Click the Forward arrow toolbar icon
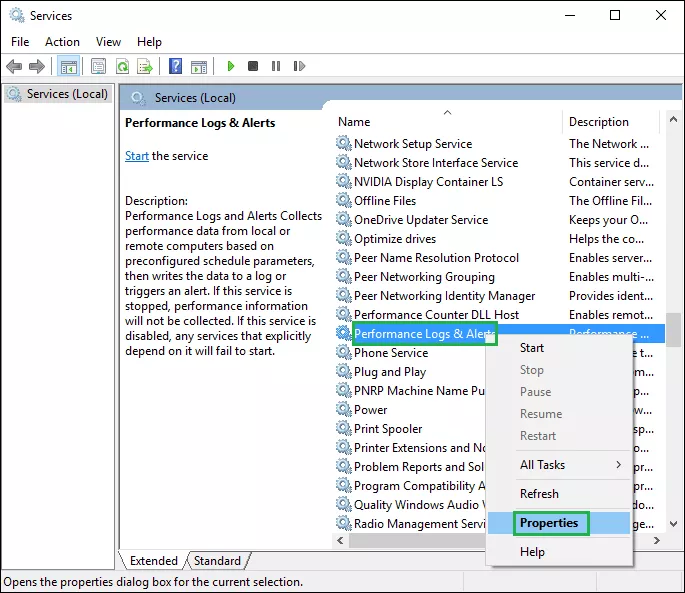Screen dimensions: 685x593 tap(37, 66)
